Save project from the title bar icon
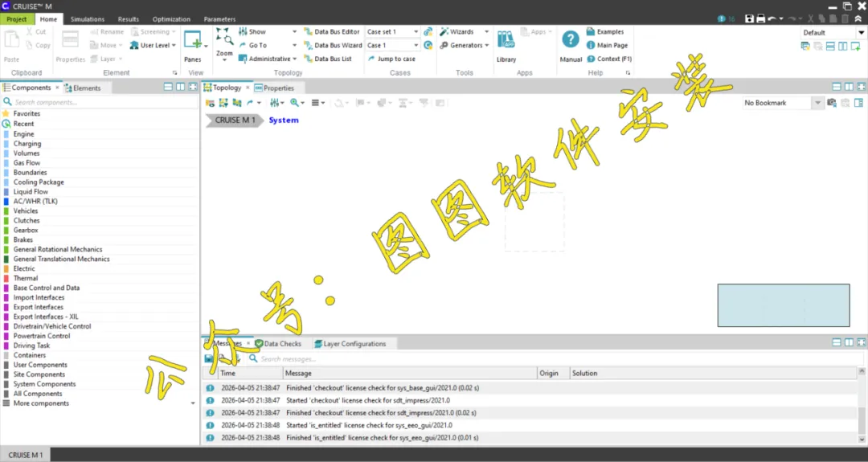 point(749,18)
